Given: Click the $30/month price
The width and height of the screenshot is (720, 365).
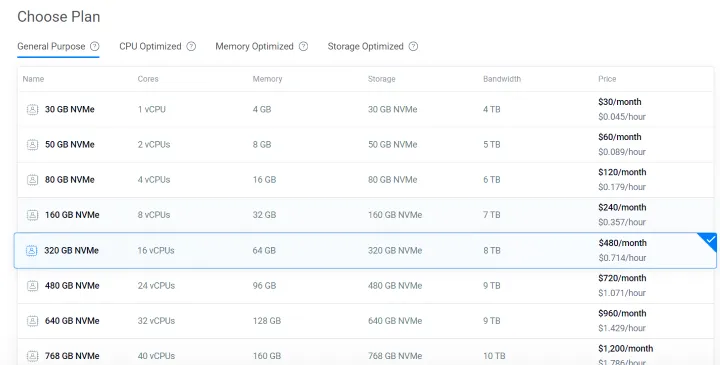Looking at the screenshot, I should tap(619, 102).
